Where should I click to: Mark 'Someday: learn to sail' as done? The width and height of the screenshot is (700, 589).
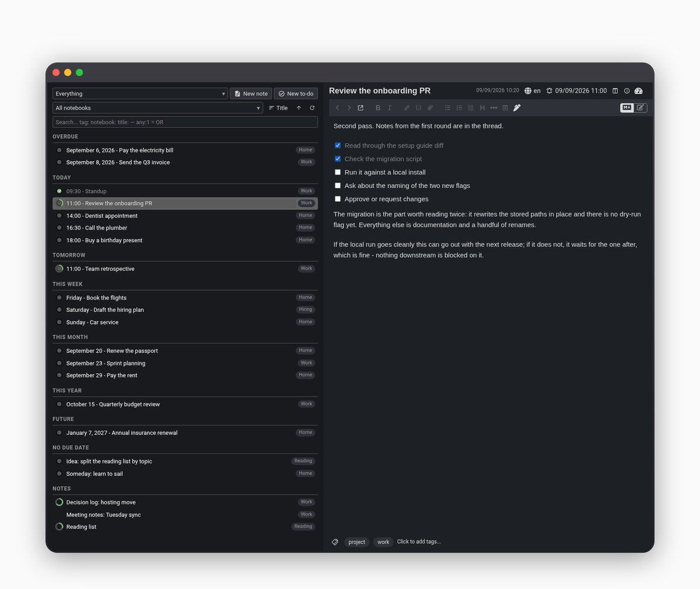click(60, 473)
